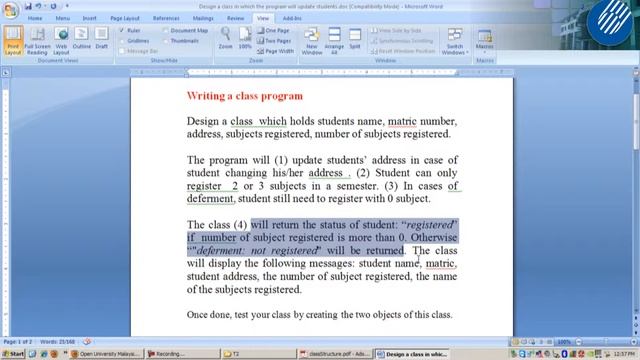The width and height of the screenshot is (640, 360).
Task: Open the Menu ribbon tab
Action: pyautogui.click(x=62, y=18)
